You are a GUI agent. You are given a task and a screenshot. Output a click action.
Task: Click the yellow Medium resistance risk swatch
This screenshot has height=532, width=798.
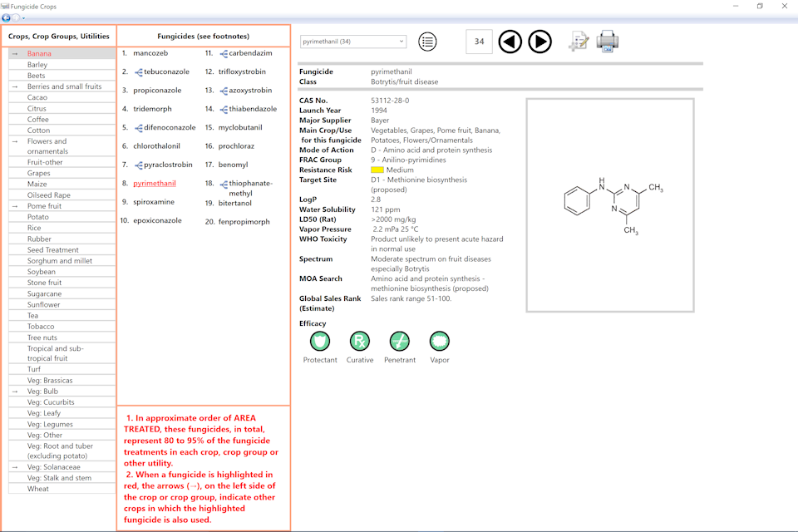[377, 170]
